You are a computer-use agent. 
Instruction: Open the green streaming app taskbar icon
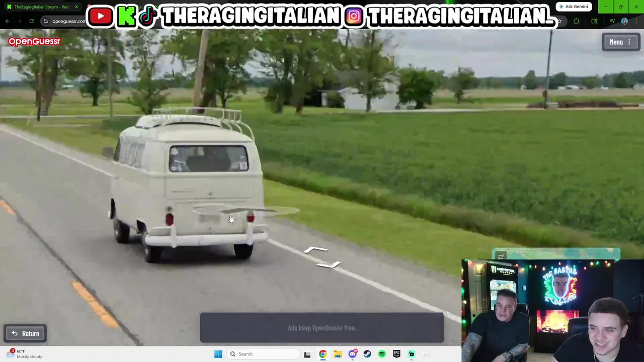click(x=412, y=354)
